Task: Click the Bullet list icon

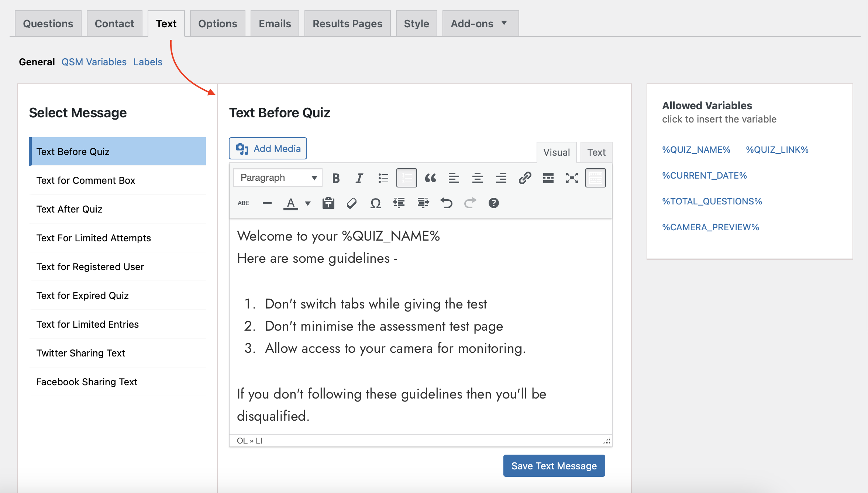Action: point(383,177)
